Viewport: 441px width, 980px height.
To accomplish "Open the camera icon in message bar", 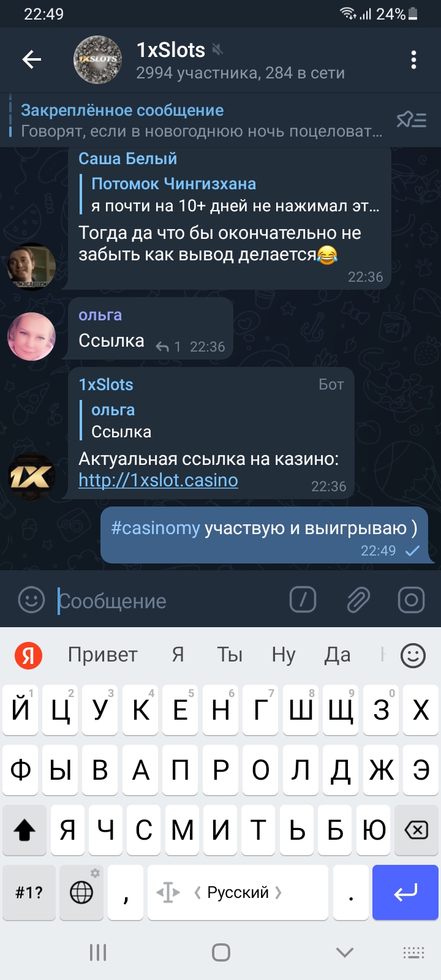I will click(412, 600).
